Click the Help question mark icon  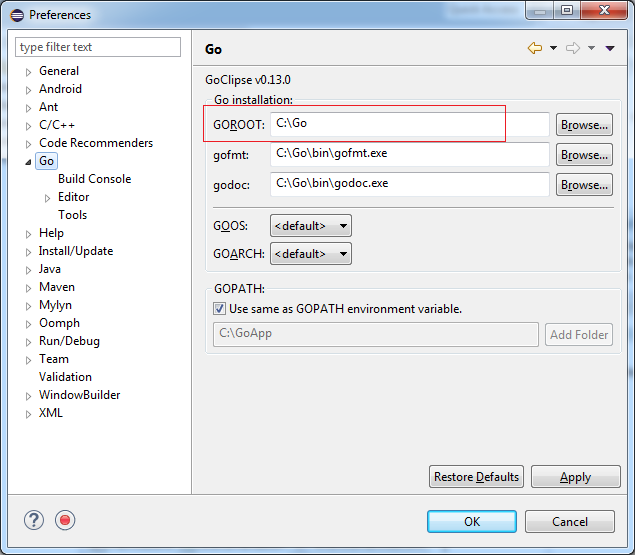pyautogui.click(x=34, y=520)
